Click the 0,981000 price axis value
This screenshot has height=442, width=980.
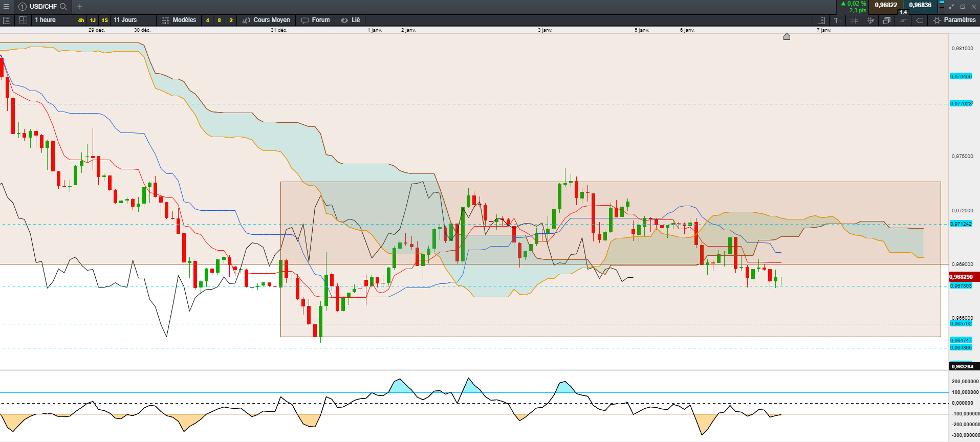(x=962, y=48)
